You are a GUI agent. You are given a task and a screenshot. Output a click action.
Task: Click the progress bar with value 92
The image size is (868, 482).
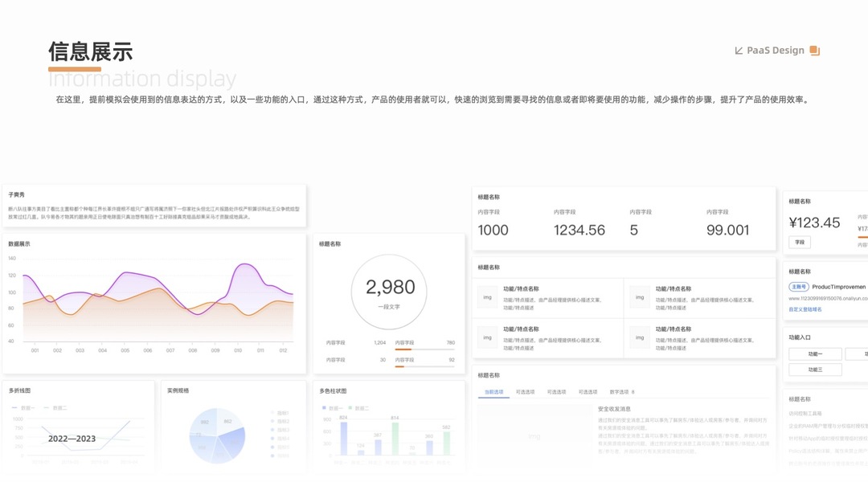click(x=424, y=366)
